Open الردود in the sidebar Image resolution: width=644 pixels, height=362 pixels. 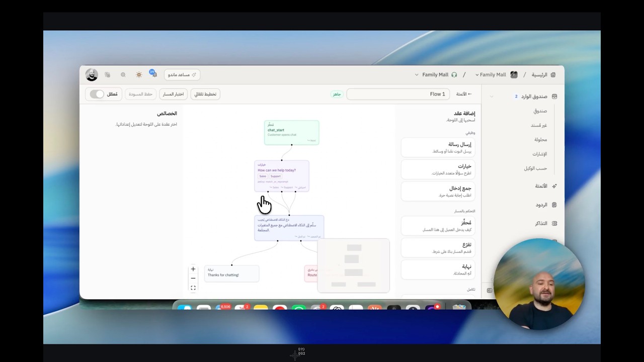(x=541, y=205)
